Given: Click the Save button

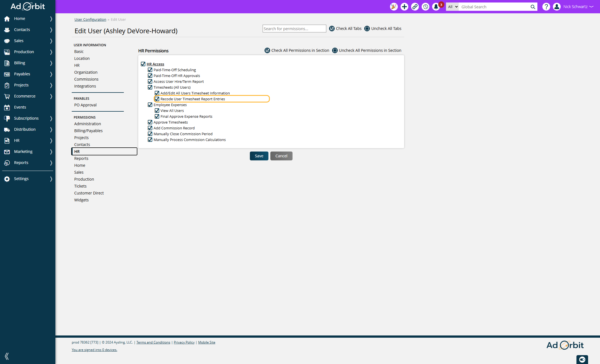Looking at the screenshot, I should point(259,156).
